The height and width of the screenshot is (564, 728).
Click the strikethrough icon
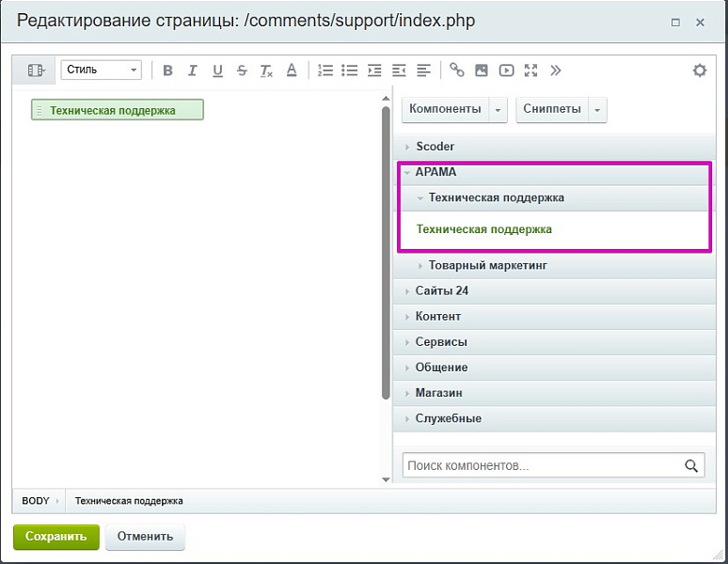(x=242, y=70)
